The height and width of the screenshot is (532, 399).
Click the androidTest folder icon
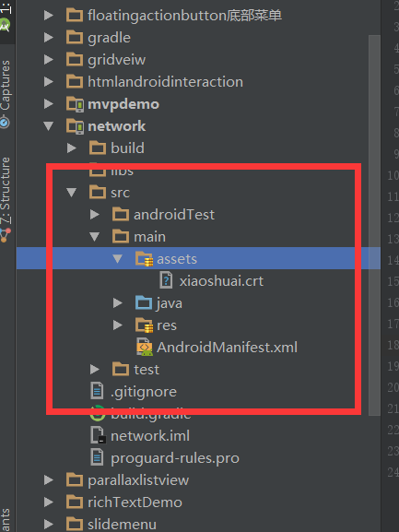coord(121,215)
